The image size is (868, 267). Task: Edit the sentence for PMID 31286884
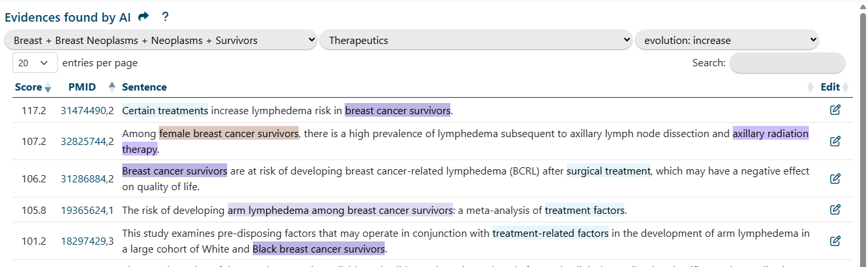(835, 178)
